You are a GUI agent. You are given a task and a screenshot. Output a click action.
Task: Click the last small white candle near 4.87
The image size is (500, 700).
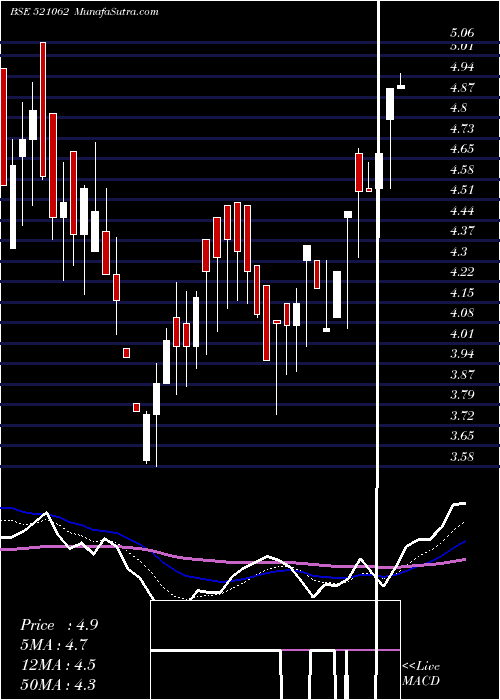click(x=401, y=87)
